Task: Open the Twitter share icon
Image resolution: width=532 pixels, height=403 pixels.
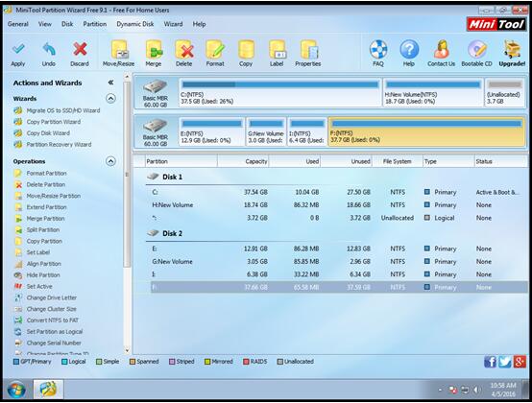Action: (504, 362)
